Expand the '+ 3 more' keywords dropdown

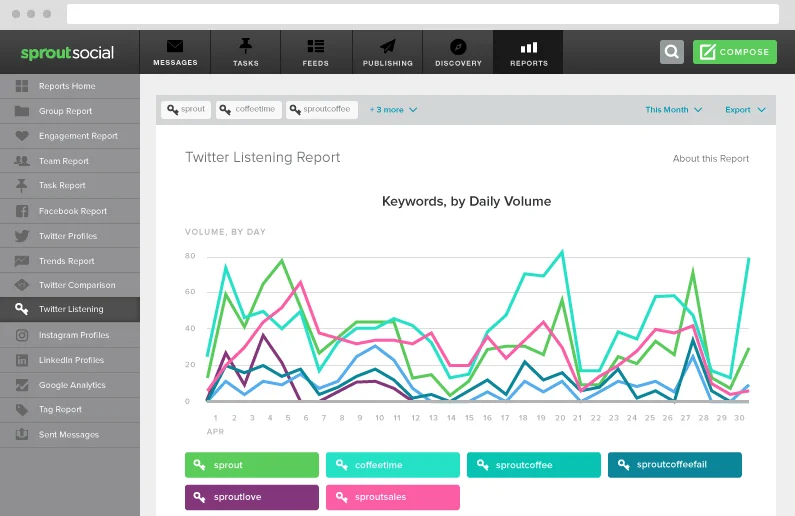point(393,110)
